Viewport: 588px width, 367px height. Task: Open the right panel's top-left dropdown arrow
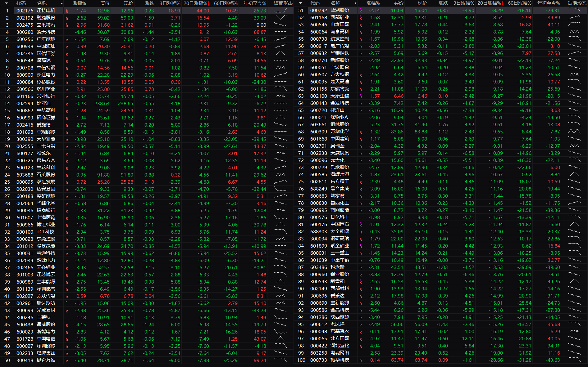coord(300,3)
